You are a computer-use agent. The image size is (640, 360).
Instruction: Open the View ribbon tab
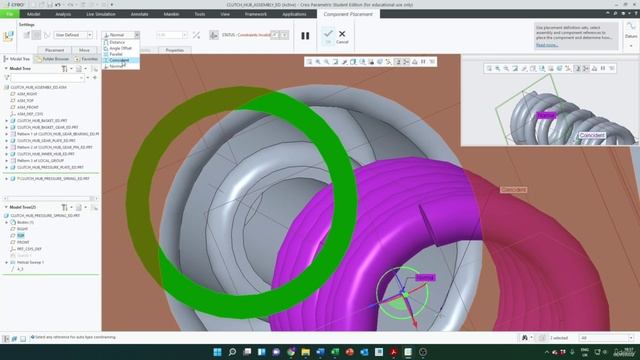point(225,14)
